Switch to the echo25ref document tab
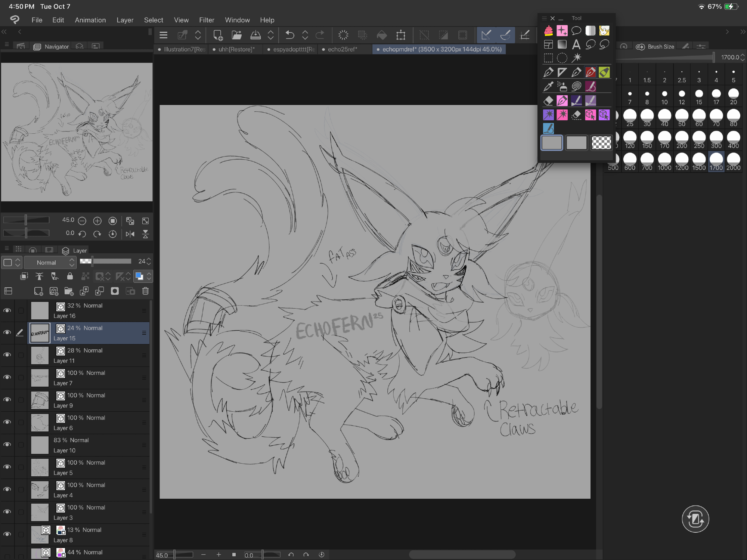The height and width of the screenshot is (560, 747). click(342, 49)
